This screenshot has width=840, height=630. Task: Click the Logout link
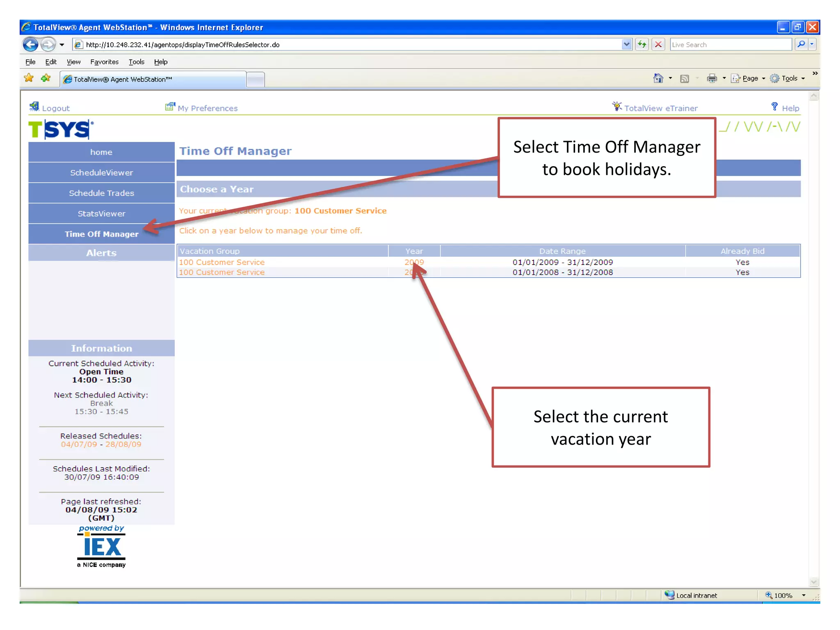55,108
